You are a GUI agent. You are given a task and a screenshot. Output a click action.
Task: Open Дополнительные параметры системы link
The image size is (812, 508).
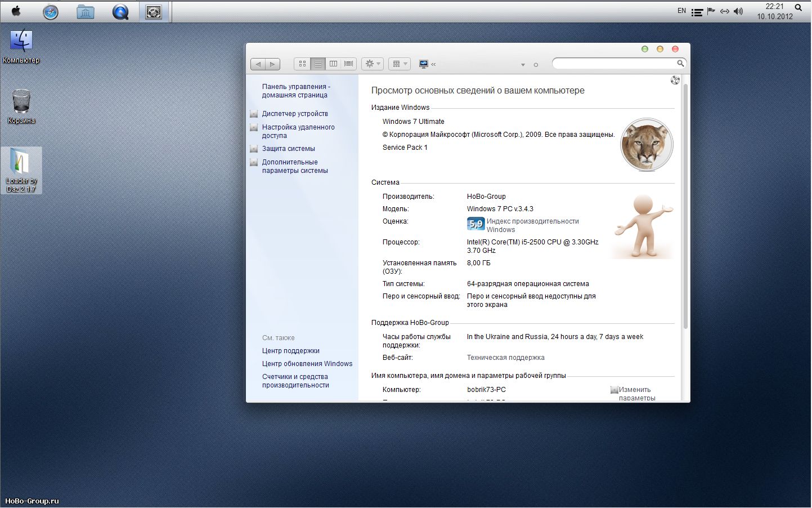[295, 166]
